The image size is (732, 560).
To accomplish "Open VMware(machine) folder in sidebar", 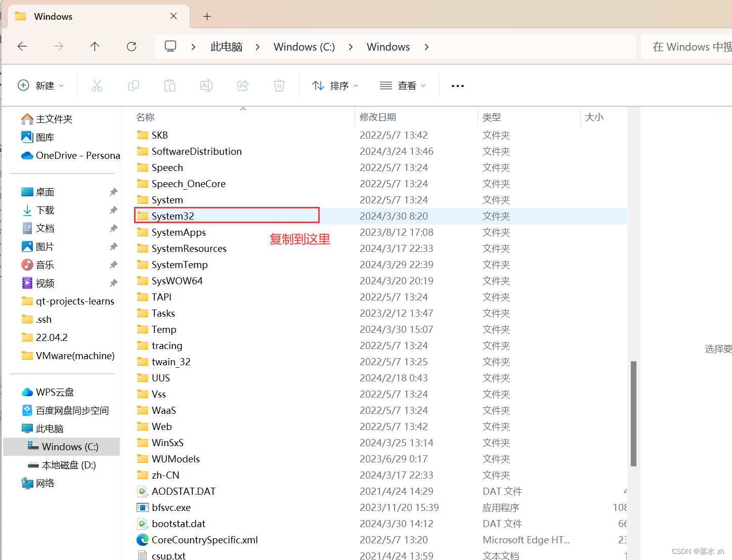I will (x=68, y=356).
